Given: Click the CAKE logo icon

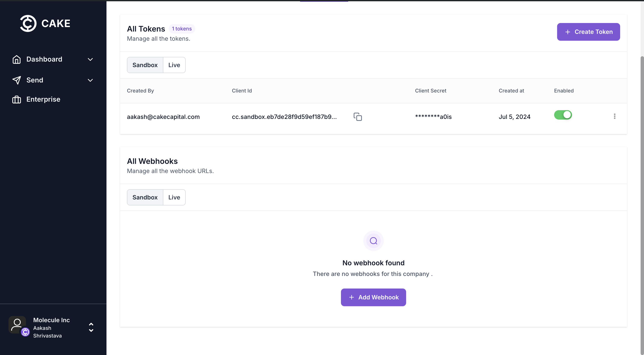Looking at the screenshot, I should click(28, 23).
